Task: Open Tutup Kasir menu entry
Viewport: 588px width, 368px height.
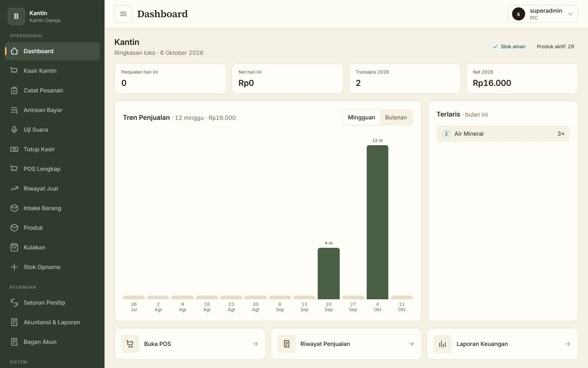Action: [x=52, y=149]
